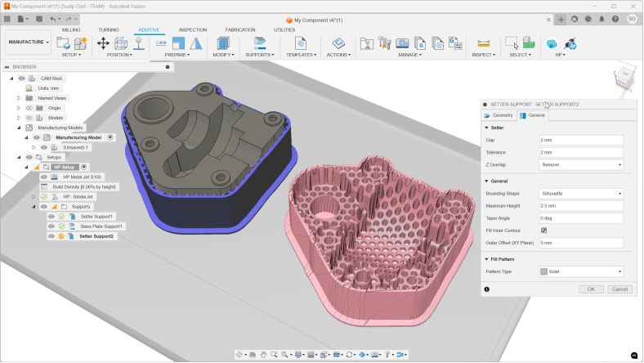Click the Inspect measure ruler icon

coord(484,43)
